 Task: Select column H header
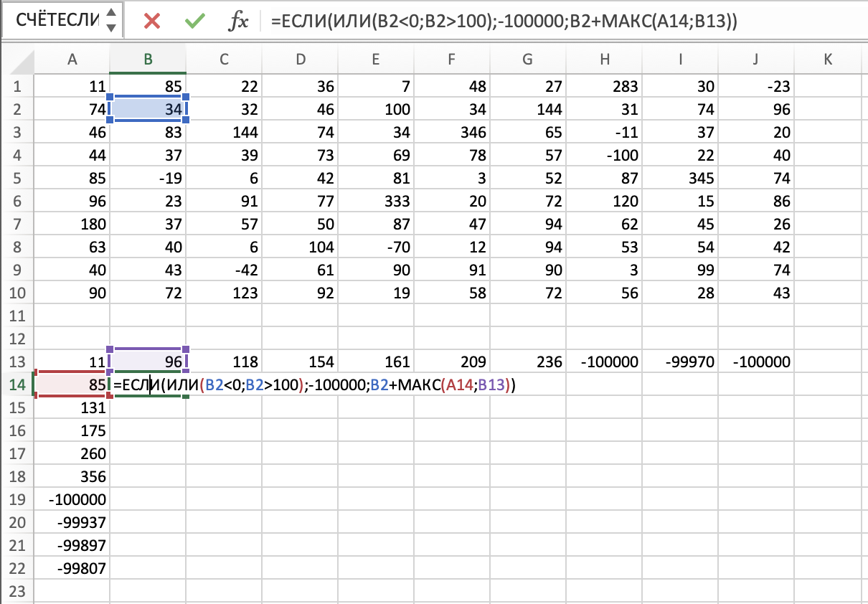604,60
